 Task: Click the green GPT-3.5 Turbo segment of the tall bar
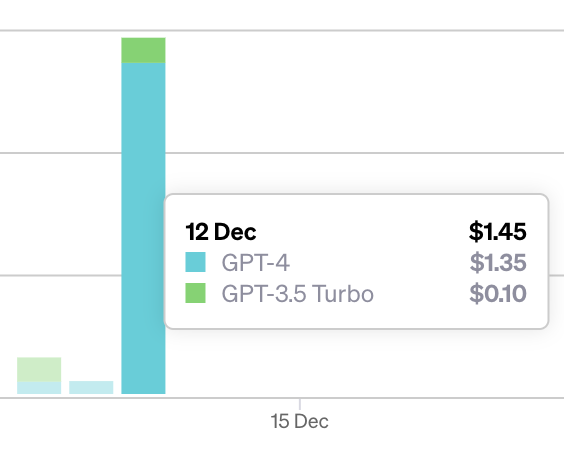tap(143, 50)
